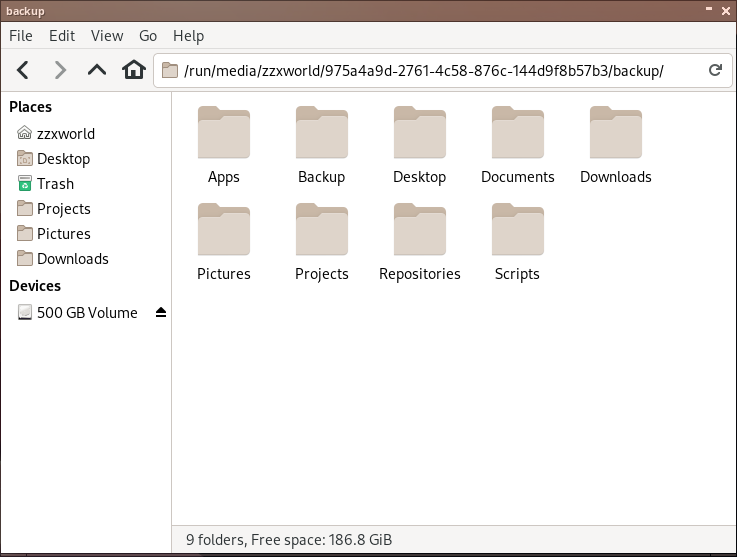Open the View menu
The height and width of the screenshot is (557, 737).
click(107, 36)
